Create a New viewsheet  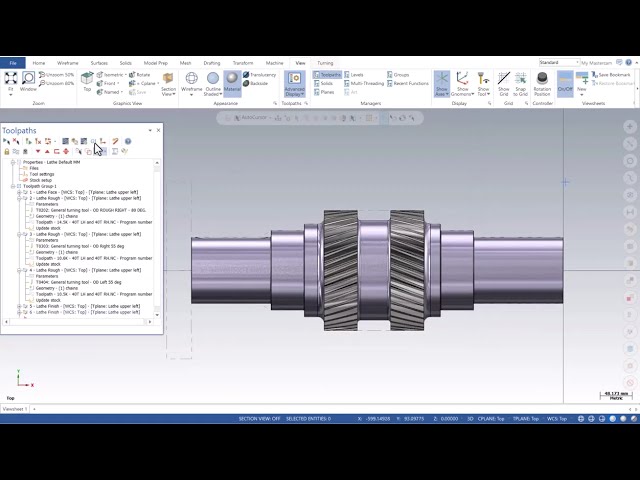pos(582,82)
